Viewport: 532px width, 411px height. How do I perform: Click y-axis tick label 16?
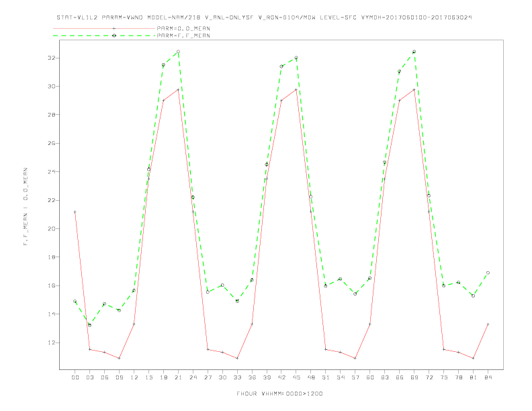51,286
